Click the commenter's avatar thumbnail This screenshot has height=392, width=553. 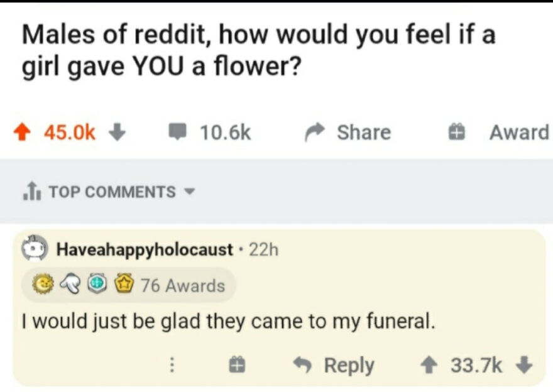tap(35, 249)
